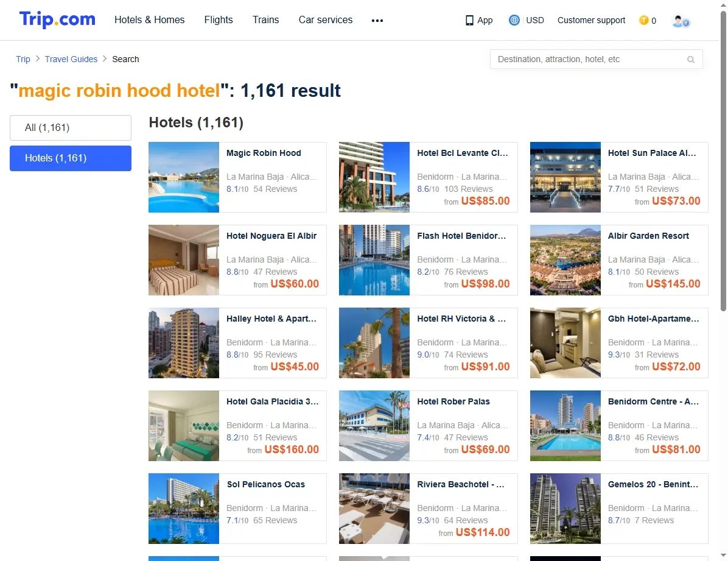Viewport: 728px width, 561px height.
Task: Click Customer support link
Action: (x=591, y=20)
